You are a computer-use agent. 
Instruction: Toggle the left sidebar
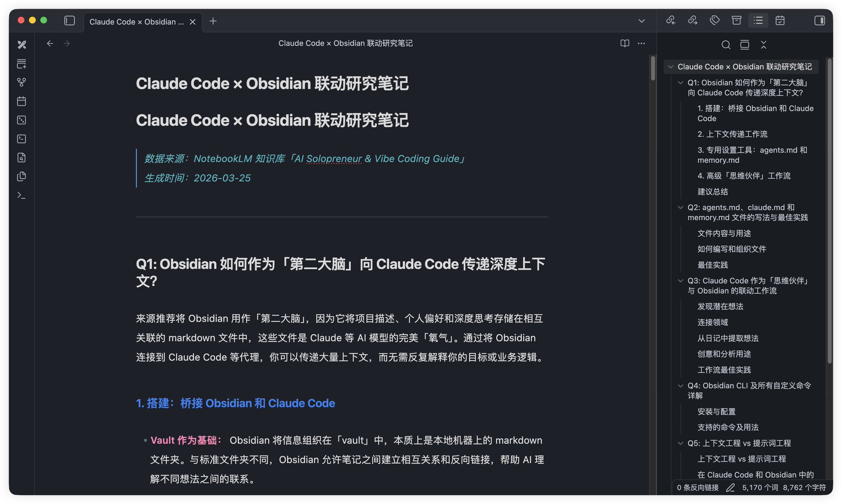69,21
